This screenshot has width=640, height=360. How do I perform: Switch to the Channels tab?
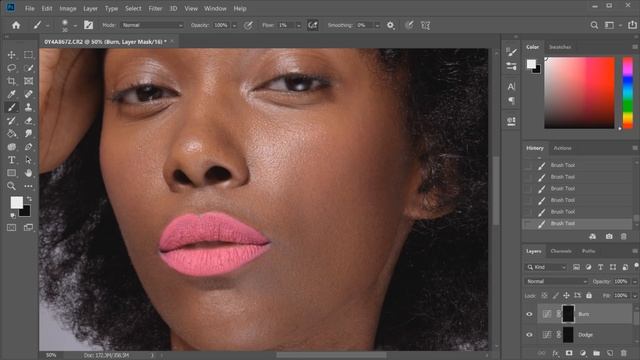(561, 251)
